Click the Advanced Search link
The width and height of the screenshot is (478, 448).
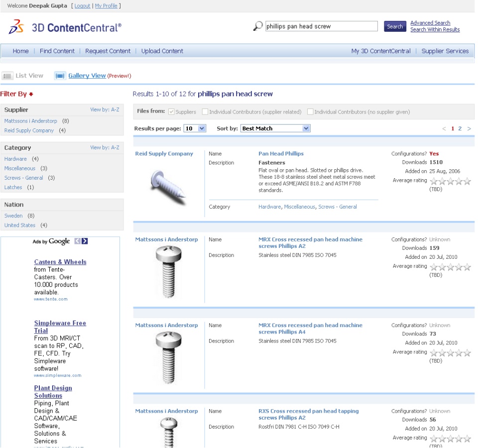tap(430, 23)
